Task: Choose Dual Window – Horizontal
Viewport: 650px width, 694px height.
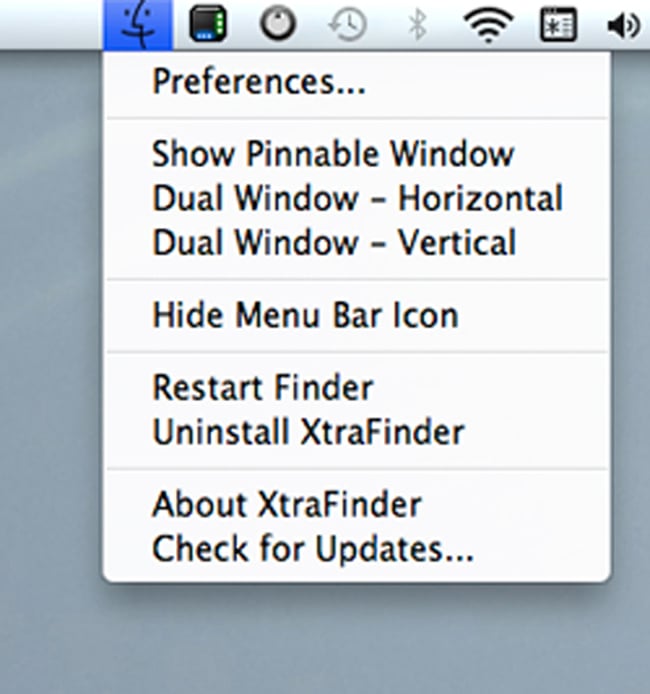Action: 356,198
